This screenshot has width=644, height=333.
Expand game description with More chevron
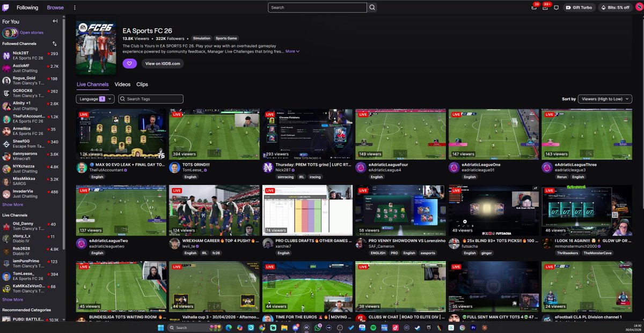[x=292, y=51]
